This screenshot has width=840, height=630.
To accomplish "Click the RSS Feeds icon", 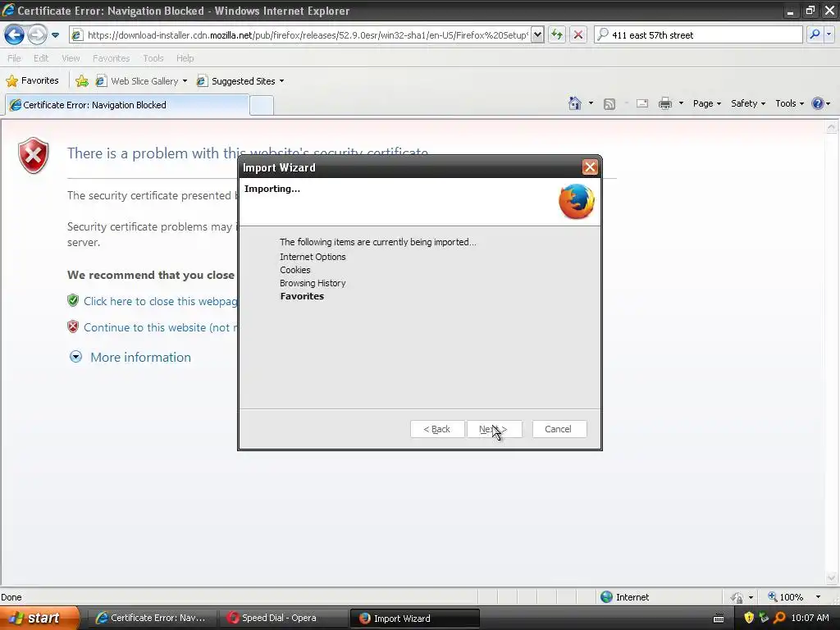I will click(x=609, y=104).
